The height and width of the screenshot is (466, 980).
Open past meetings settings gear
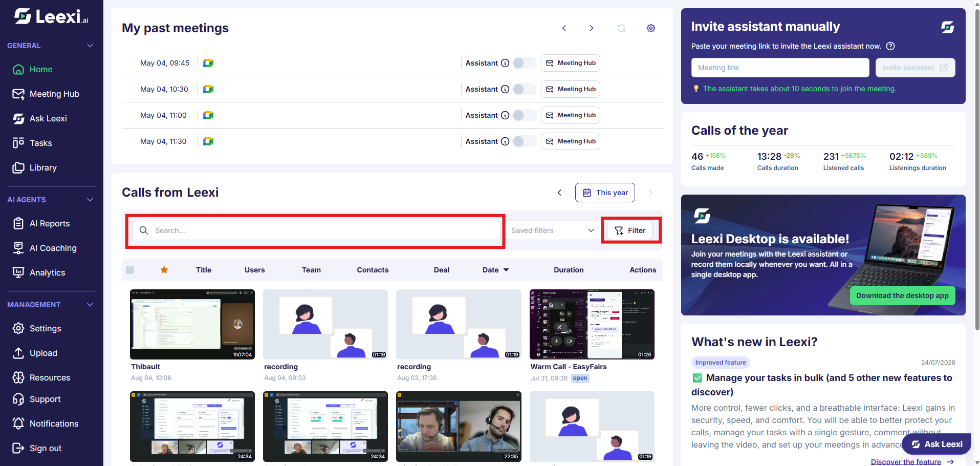click(x=651, y=28)
